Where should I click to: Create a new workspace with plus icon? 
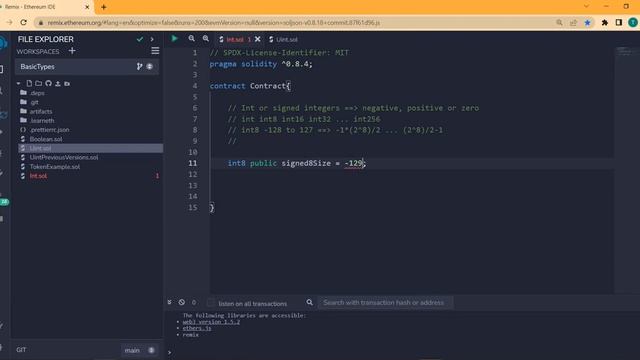pos(72,51)
